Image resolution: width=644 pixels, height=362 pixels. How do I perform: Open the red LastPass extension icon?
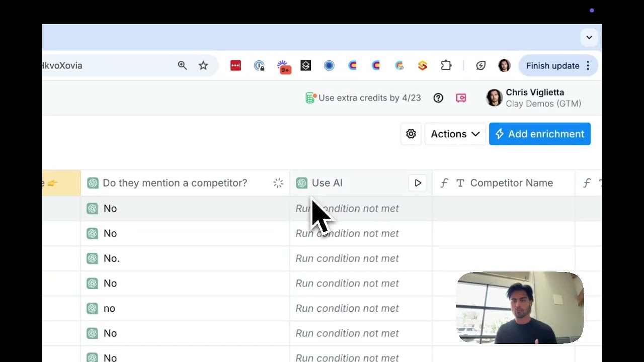(x=235, y=65)
